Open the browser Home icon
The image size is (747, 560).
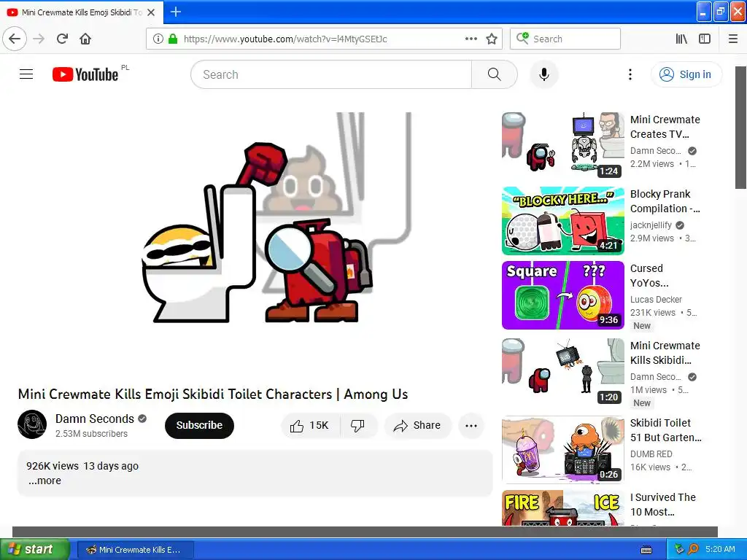85,39
